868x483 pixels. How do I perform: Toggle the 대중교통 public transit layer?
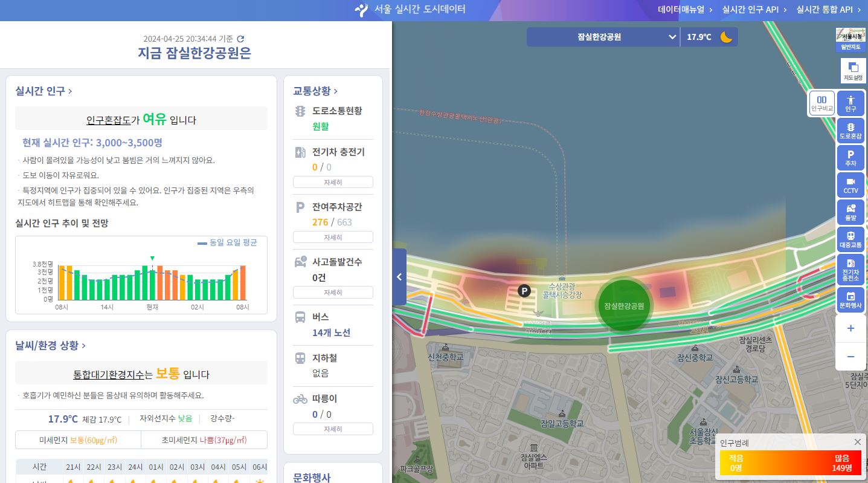coord(850,239)
